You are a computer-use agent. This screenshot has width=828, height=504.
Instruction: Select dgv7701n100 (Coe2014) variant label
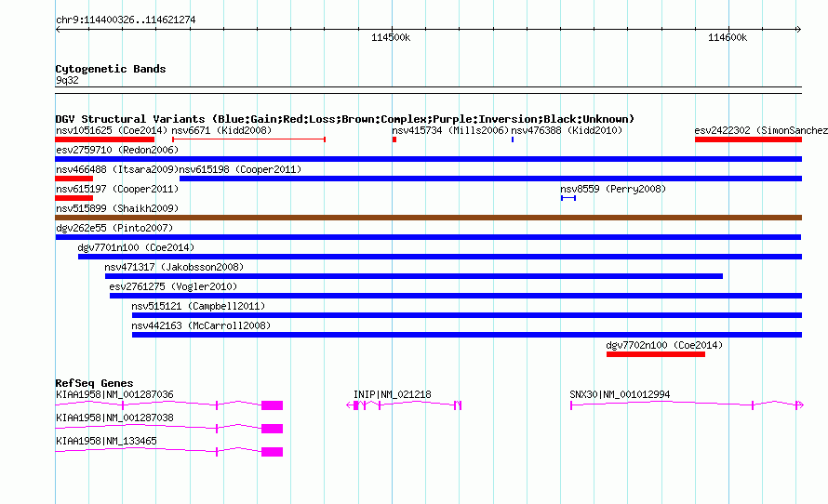136,247
